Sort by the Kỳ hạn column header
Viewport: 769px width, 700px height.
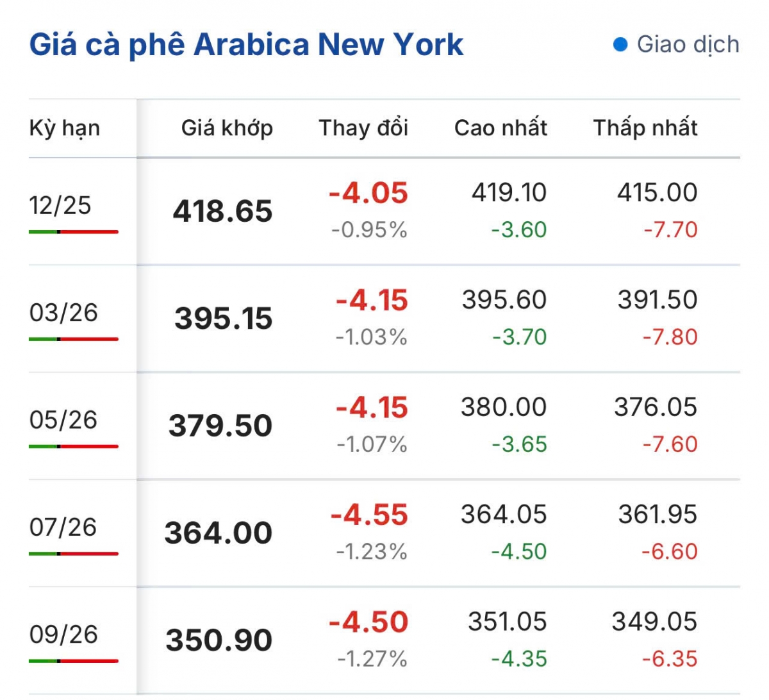[64, 128]
